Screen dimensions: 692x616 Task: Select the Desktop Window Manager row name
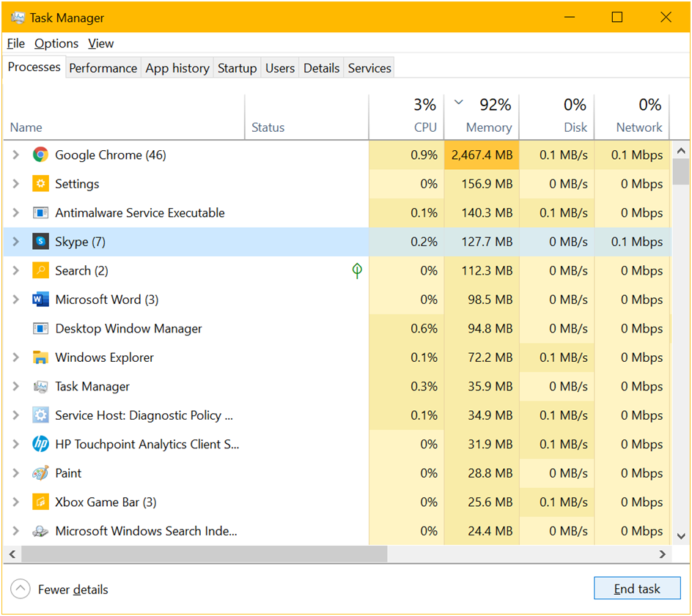coord(128,328)
